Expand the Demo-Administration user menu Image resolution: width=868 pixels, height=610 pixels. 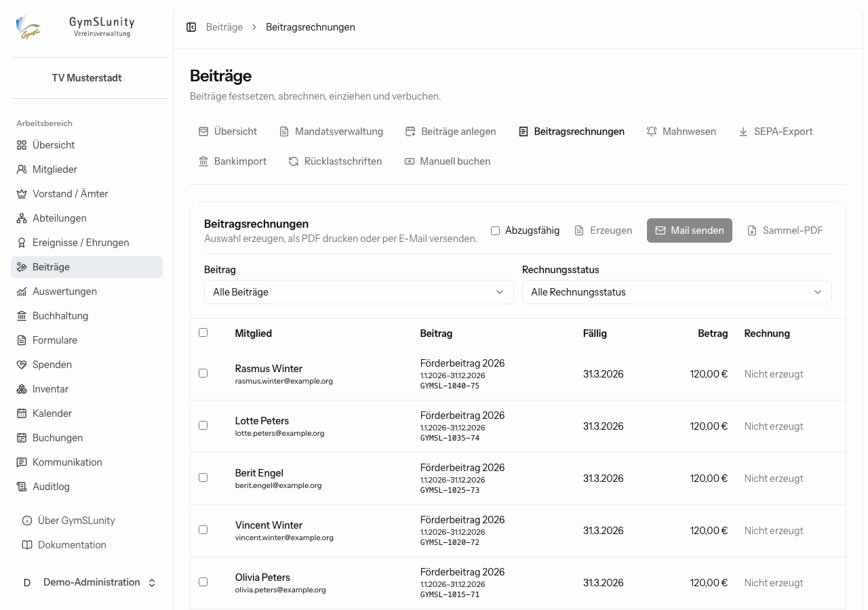[x=87, y=583]
